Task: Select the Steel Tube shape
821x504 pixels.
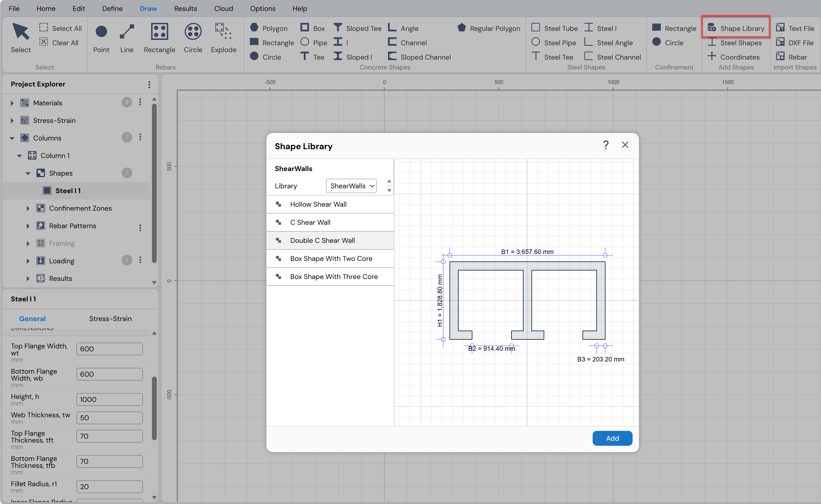Action: click(x=555, y=28)
